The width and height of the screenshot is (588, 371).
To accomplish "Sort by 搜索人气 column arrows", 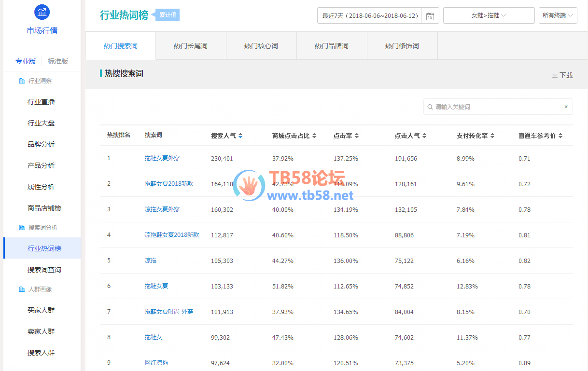I will coord(240,136).
